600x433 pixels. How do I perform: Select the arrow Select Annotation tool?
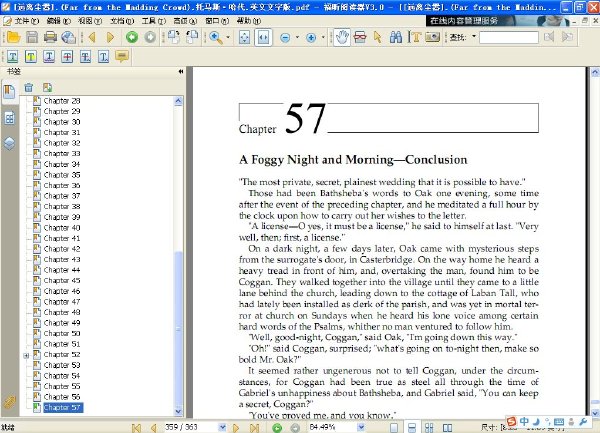[x=378, y=37]
